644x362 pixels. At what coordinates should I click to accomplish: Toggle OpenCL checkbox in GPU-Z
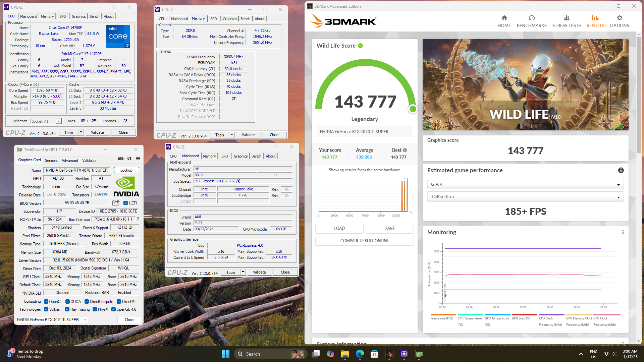click(46, 302)
